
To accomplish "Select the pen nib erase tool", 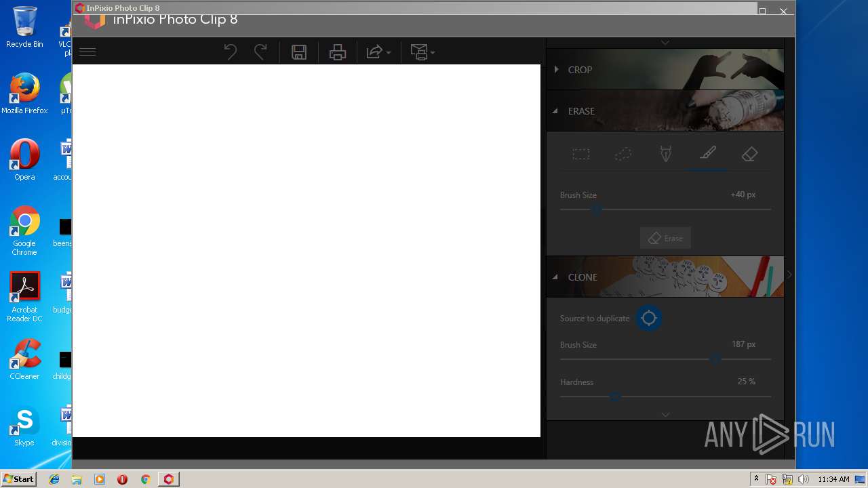I will [666, 155].
